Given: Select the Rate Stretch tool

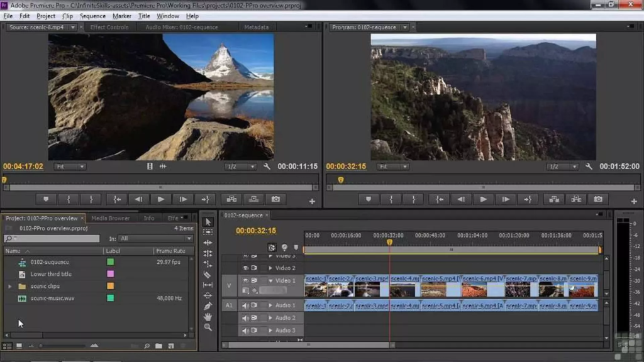Looking at the screenshot, I should 208,264.
